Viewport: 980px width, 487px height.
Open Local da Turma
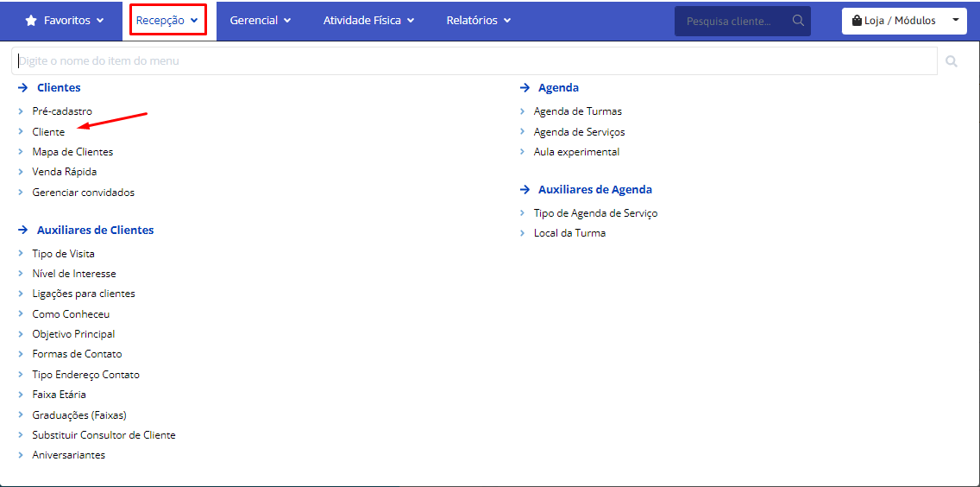pyautogui.click(x=569, y=233)
